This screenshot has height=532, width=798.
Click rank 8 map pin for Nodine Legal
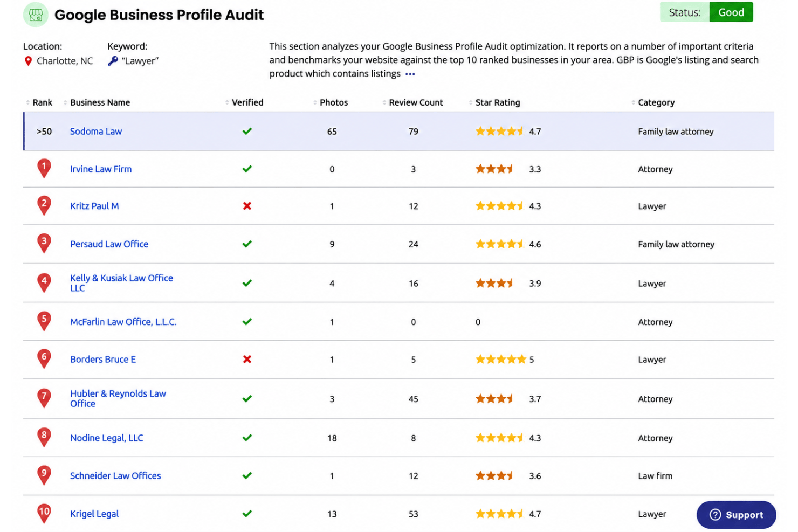[44, 437]
